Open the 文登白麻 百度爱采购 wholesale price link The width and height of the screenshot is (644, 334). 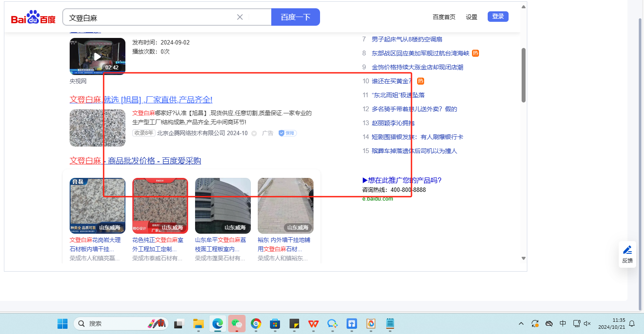coord(135,161)
